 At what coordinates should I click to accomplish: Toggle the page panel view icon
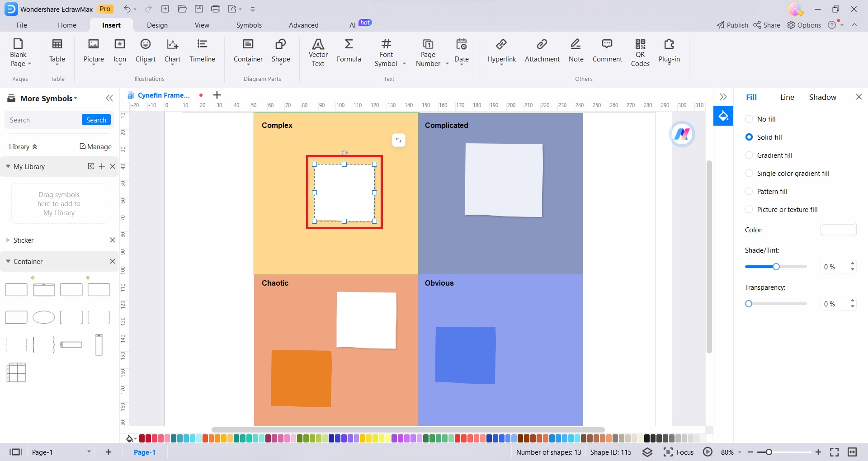pos(16,452)
